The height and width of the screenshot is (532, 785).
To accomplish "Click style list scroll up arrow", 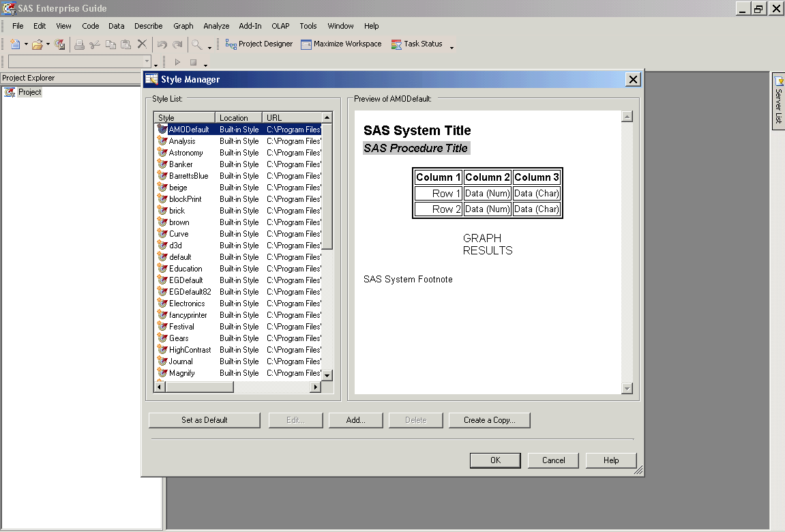I will 327,117.
